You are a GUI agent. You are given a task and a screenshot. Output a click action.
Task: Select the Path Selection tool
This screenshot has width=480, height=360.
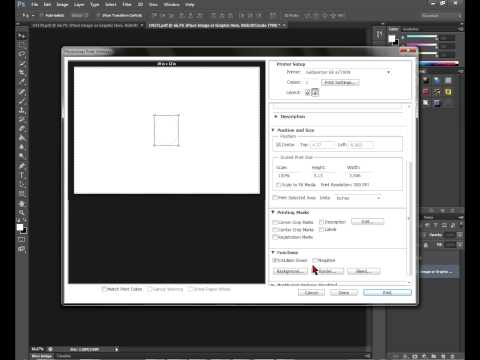[22, 184]
